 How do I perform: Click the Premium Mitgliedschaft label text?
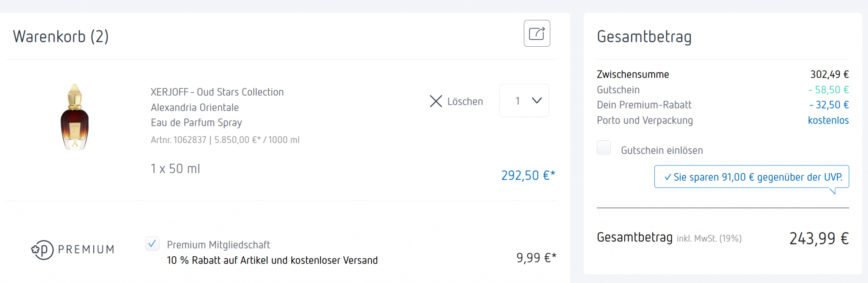click(218, 245)
